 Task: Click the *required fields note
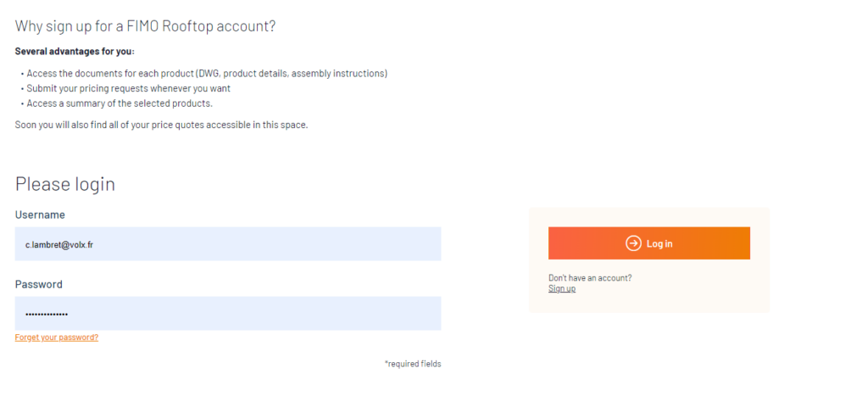click(413, 364)
